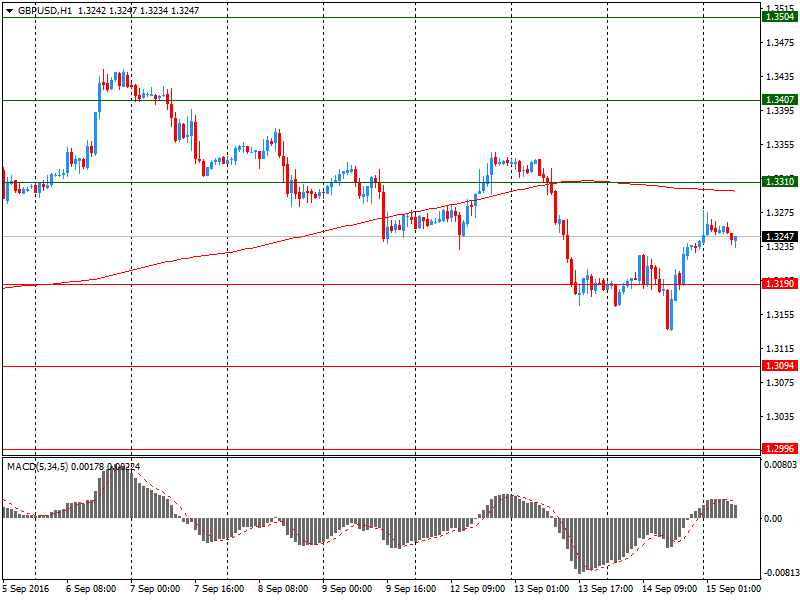This screenshot has width=800, height=600.
Task: Select the 1.3475 price scale value
Action: (x=780, y=42)
